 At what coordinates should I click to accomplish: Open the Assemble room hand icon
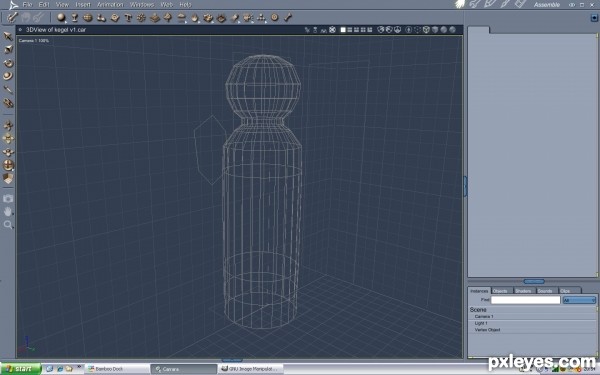460,4
